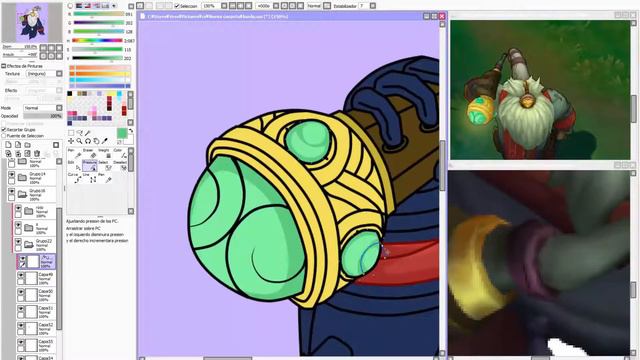The width and height of the screenshot is (640, 360).
Task: Pick the rectangular selection tool
Action: (x=71, y=133)
